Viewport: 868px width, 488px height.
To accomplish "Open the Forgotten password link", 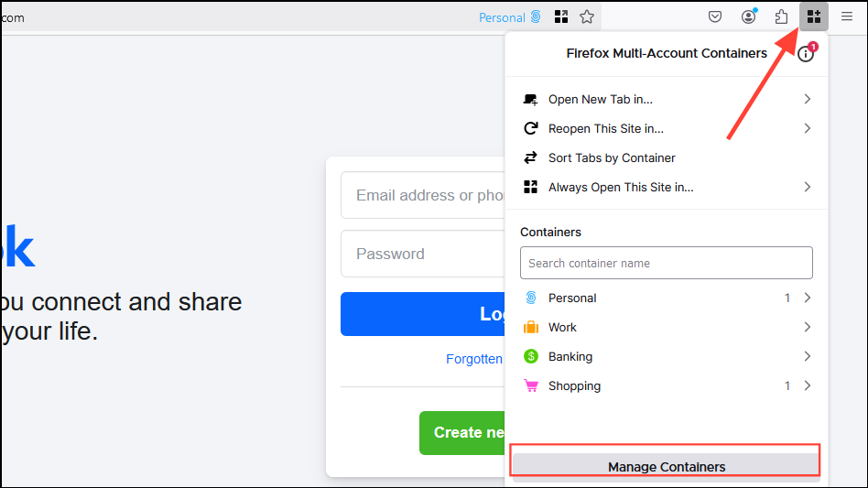I will click(474, 359).
